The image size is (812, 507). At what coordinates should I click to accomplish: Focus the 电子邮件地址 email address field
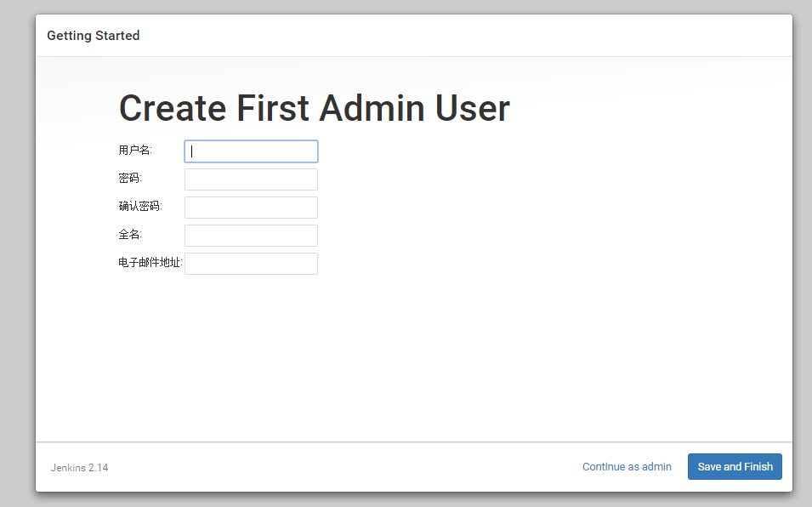click(x=251, y=264)
